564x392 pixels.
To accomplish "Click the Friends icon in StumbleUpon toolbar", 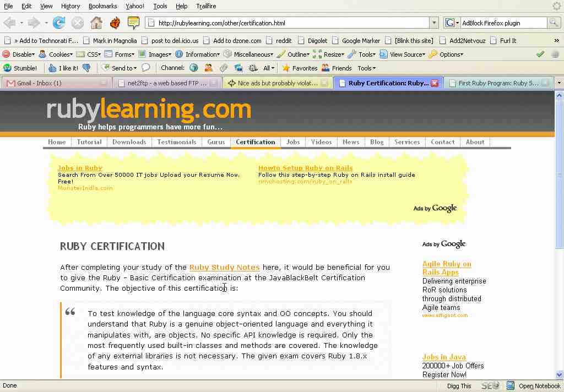I will click(x=326, y=68).
